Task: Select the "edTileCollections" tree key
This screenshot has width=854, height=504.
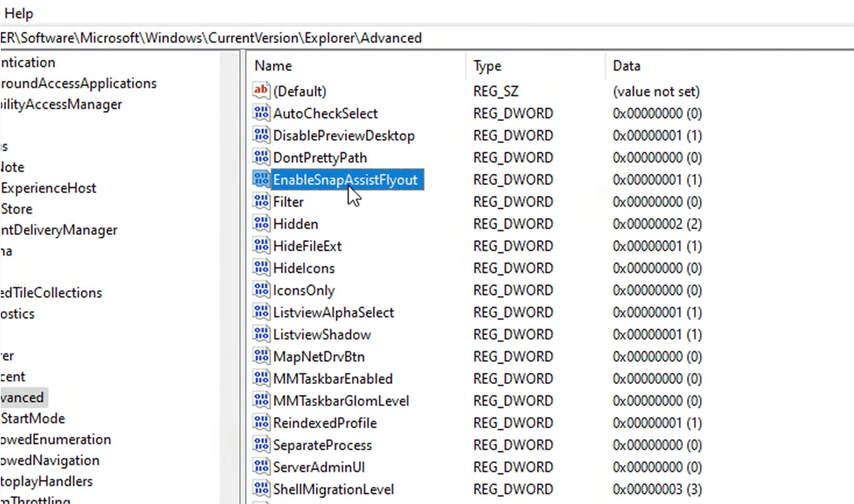Action: [x=51, y=293]
